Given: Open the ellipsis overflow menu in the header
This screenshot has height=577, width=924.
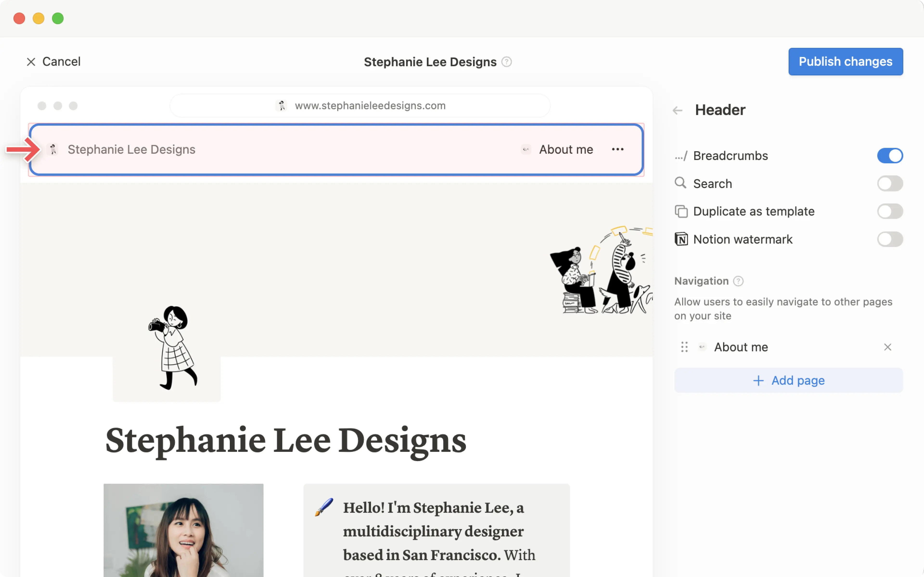Looking at the screenshot, I should [617, 149].
